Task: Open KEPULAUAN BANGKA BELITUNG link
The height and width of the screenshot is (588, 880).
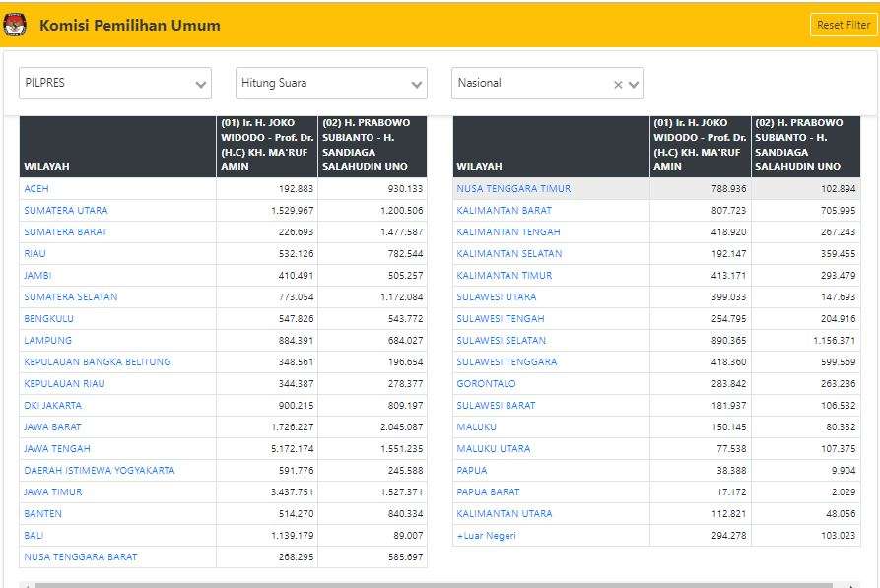Action: [x=98, y=361]
